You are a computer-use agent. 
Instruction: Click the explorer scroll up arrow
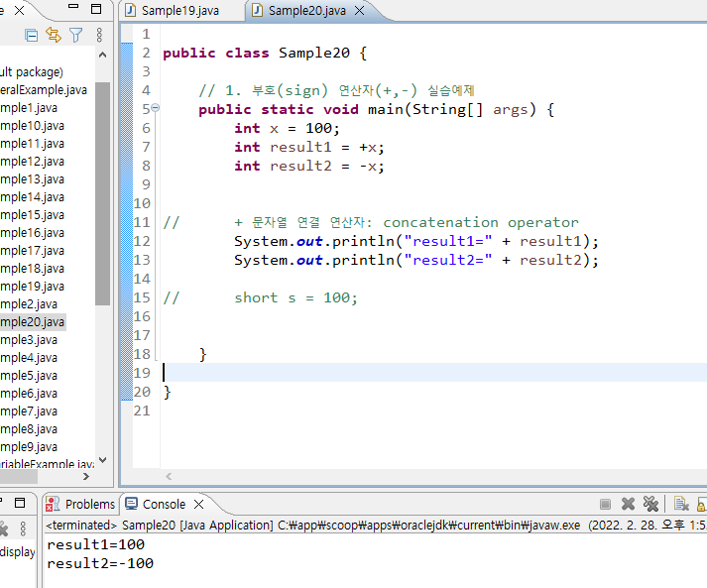click(x=103, y=55)
